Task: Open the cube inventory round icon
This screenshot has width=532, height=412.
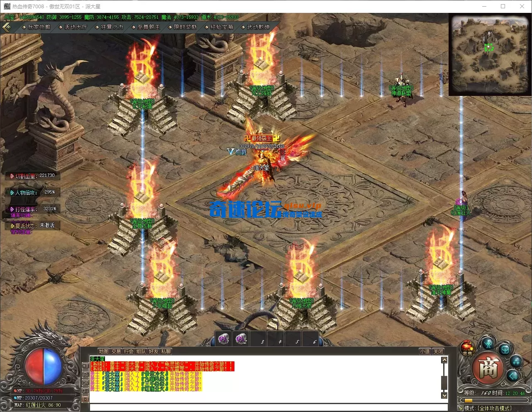Action: pyautogui.click(x=505, y=349)
